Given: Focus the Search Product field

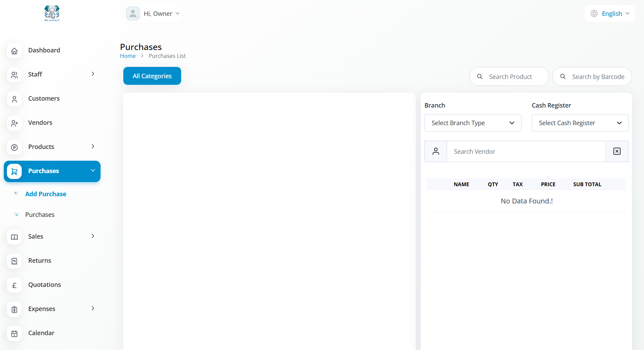Looking at the screenshot, I should (x=510, y=77).
